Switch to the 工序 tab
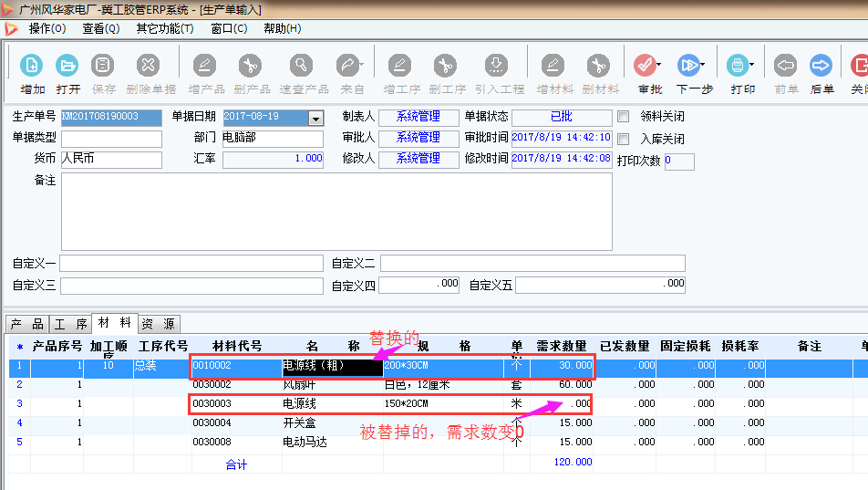This screenshot has height=490, width=868. tap(70, 324)
